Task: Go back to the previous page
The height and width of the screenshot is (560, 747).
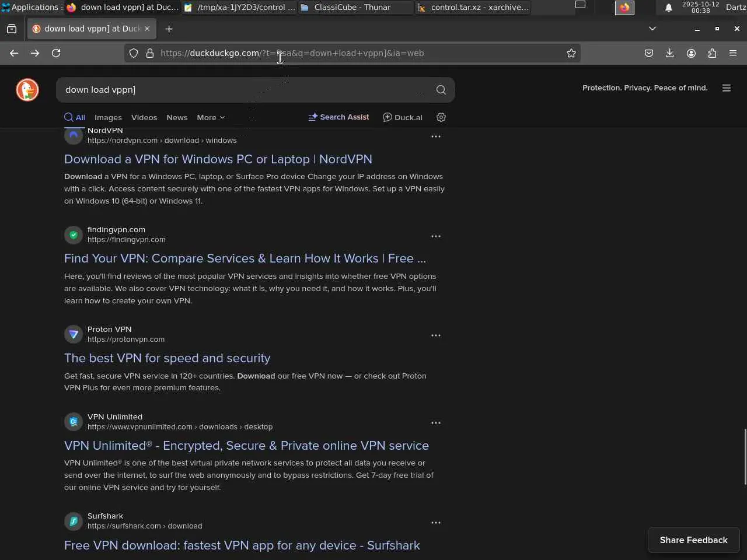Action: point(14,53)
